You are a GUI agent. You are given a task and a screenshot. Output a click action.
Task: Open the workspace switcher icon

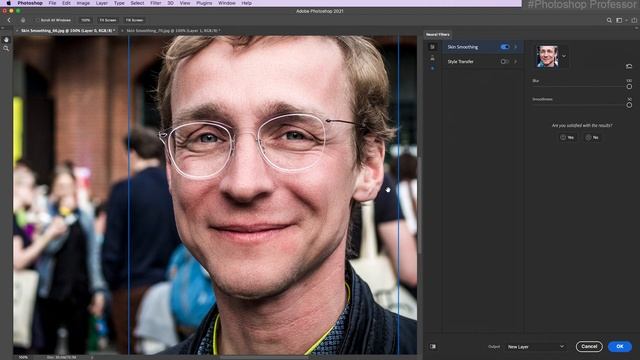point(619,20)
